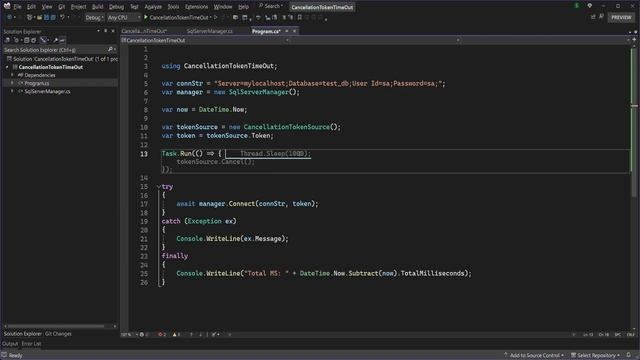Open the Tools menu
Screen dimensions: 640x360
pyautogui.click(x=173, y=7)
